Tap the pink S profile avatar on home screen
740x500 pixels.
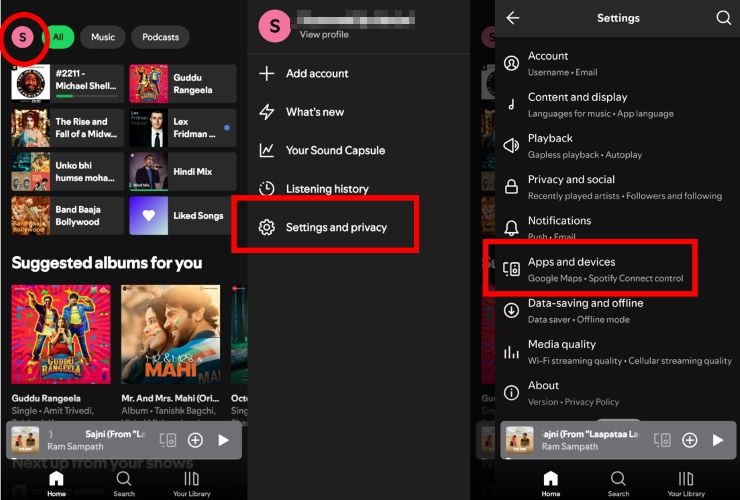pos(23,37)
